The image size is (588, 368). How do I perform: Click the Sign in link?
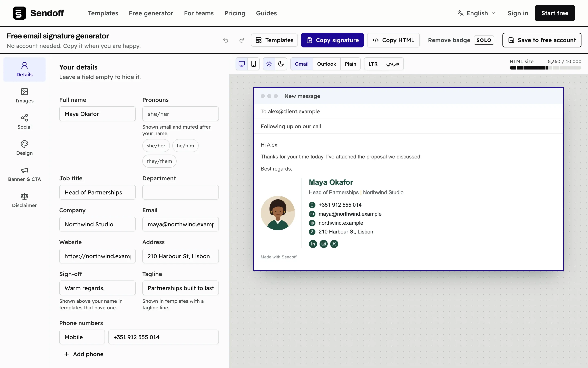tap(518, 13)
